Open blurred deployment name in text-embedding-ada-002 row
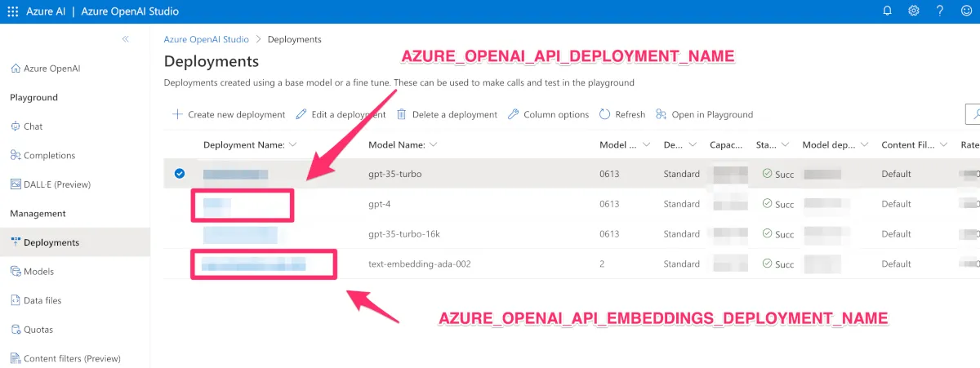This screenshot has width=980, height=368. (254, 264)
